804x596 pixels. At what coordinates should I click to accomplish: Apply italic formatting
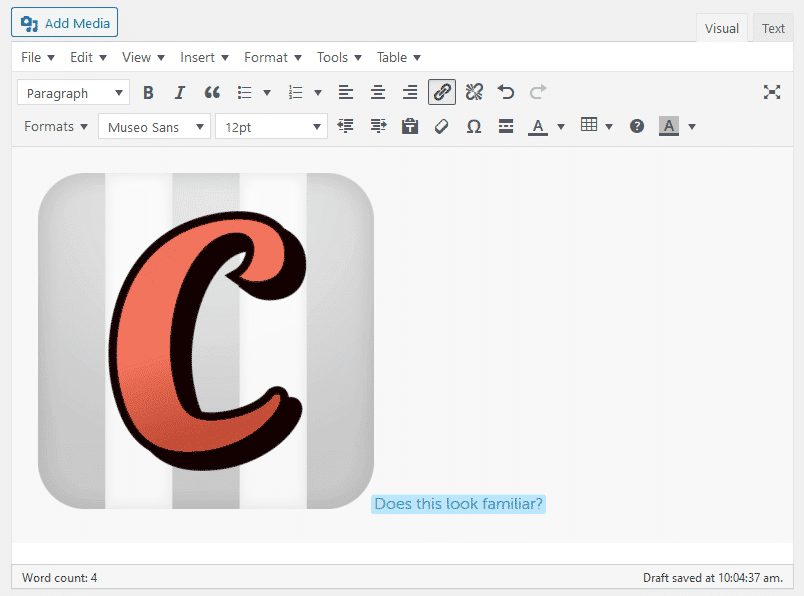[179, 93]
